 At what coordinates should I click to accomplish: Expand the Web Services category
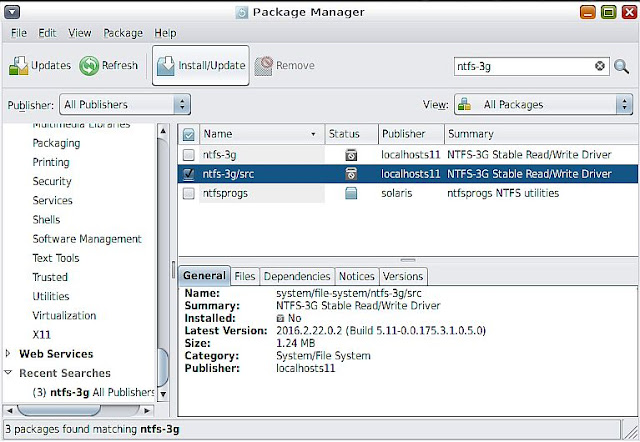tap(8, 353)
